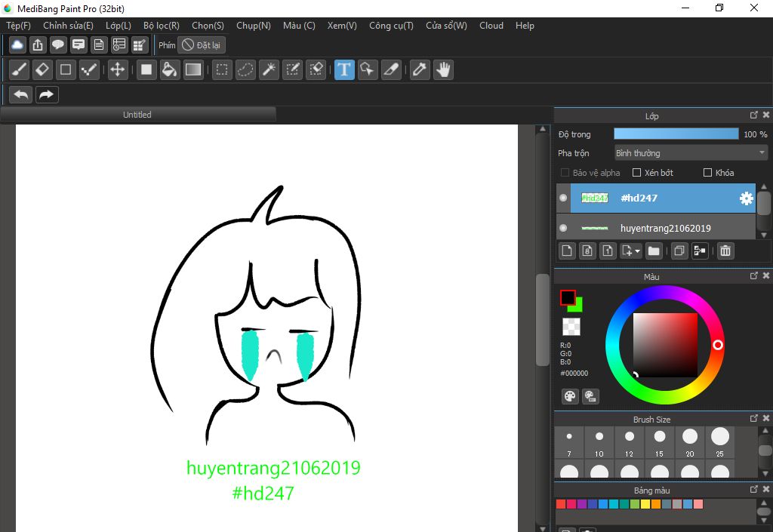Select the Select Pen tool
773x532 pixels.
click(292, 69)
